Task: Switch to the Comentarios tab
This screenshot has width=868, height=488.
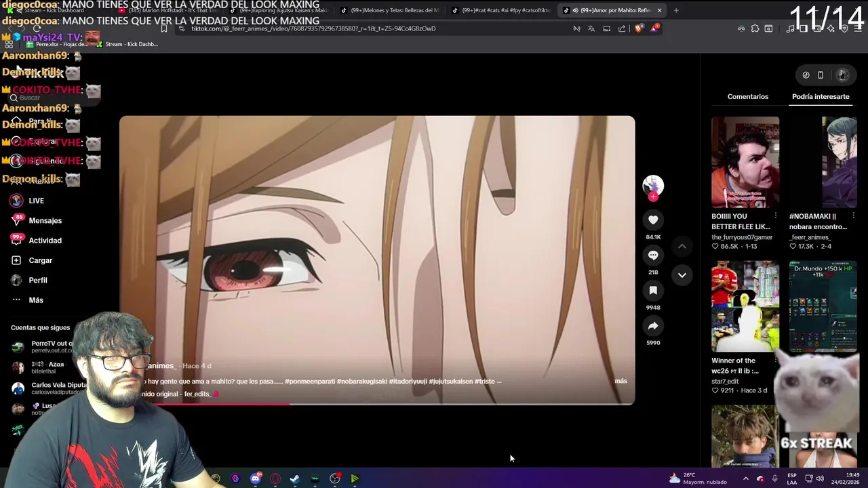Action: (748, 96)
